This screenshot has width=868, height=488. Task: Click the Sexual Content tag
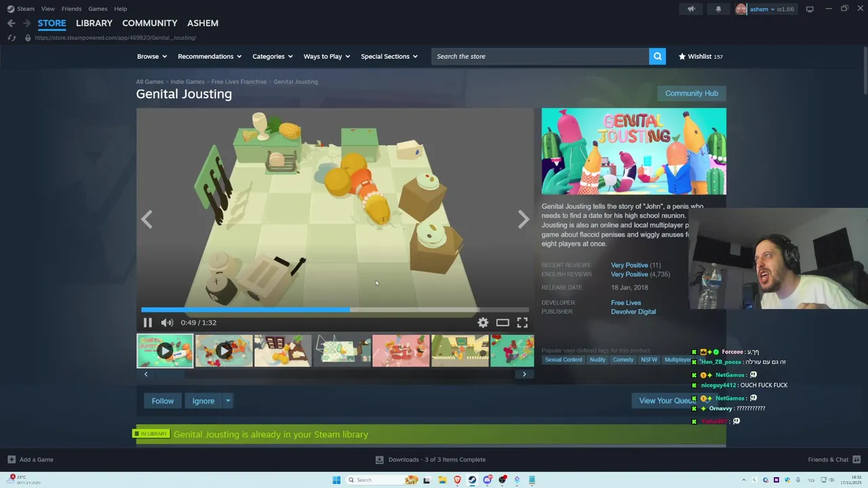(564, 360)
